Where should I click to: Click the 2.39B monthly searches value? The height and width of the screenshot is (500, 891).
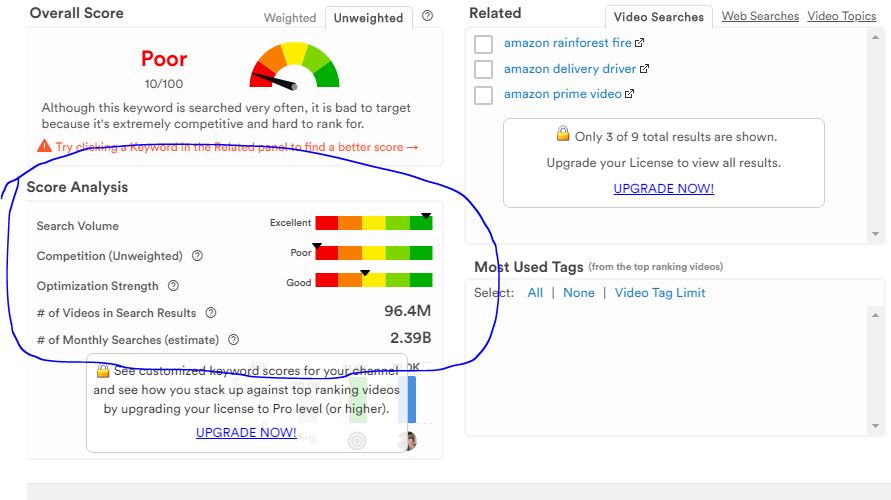[410, 338]
